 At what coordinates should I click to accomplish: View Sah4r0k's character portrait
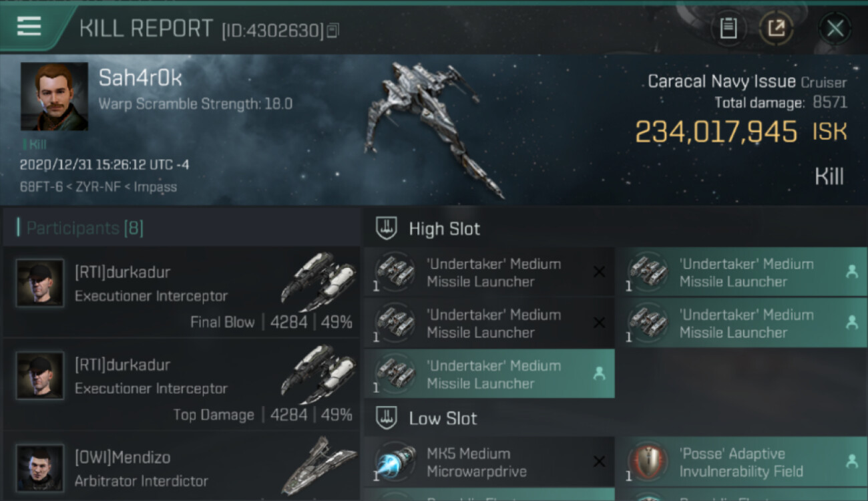54,97
